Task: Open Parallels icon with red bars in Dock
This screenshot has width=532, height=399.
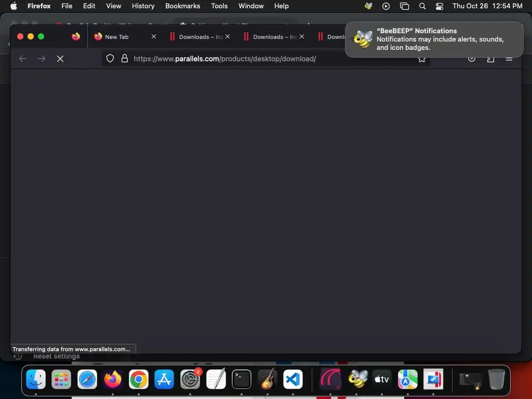Action: click(x=433, y=379)
